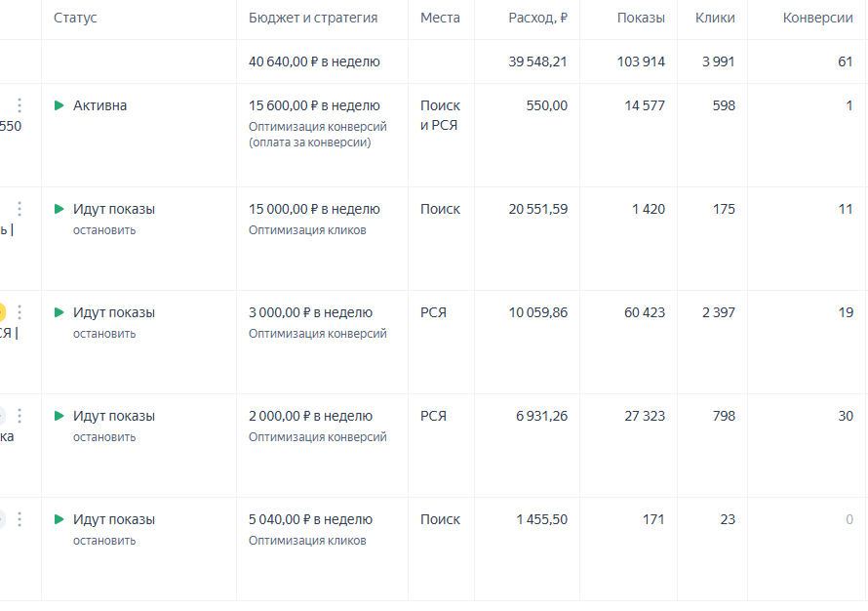Image resolution: width=868 pixels, height=611 pixels.
Task: Edit the 15 600,00 ₽ weekly budget
Action: [x=314, y=105]
